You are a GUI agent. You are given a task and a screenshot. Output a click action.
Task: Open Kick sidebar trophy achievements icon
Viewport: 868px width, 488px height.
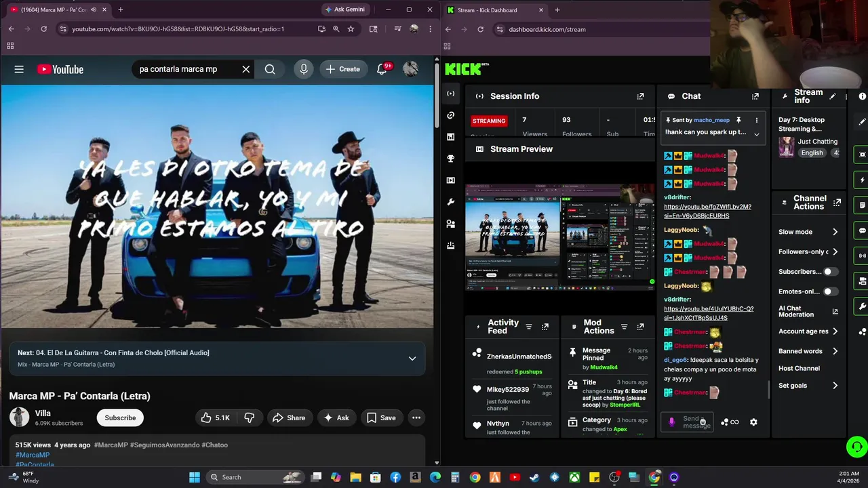(451, 159)
